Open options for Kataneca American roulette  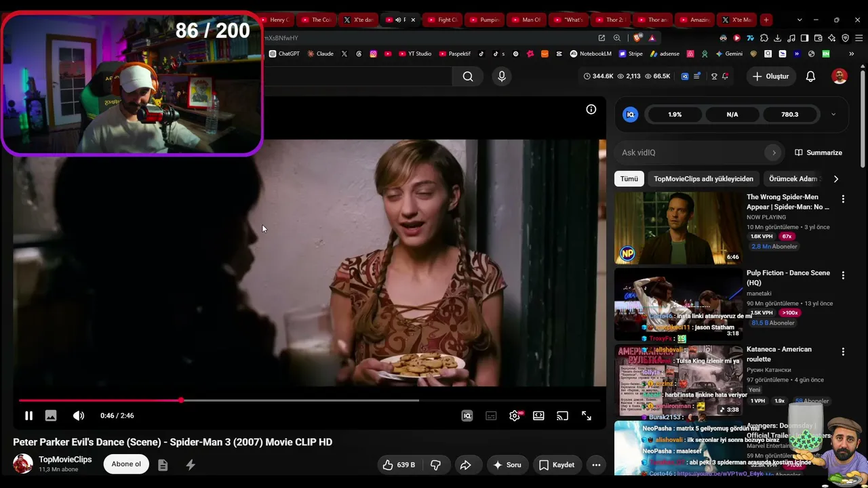tap(843, 352)
